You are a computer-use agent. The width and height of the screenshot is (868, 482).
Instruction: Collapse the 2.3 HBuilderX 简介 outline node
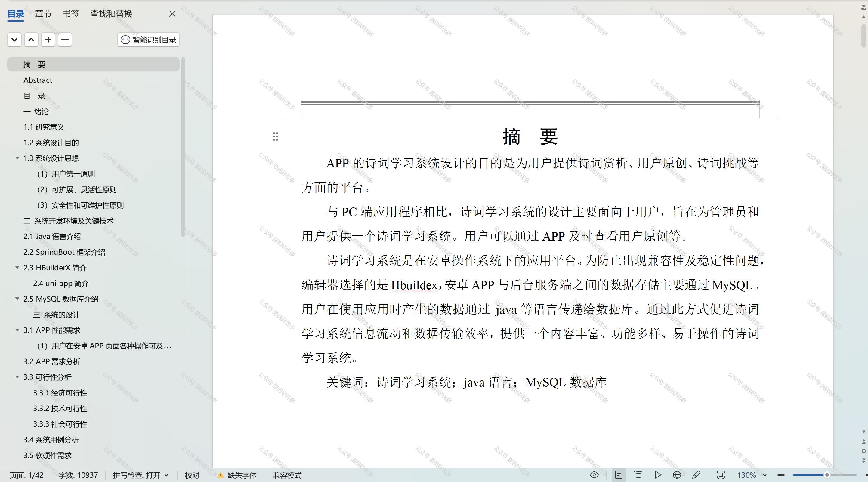(17, 267)
